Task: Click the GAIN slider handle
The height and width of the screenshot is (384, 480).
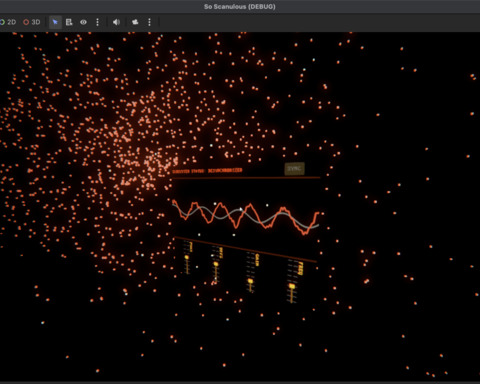Action: (250, 281)
